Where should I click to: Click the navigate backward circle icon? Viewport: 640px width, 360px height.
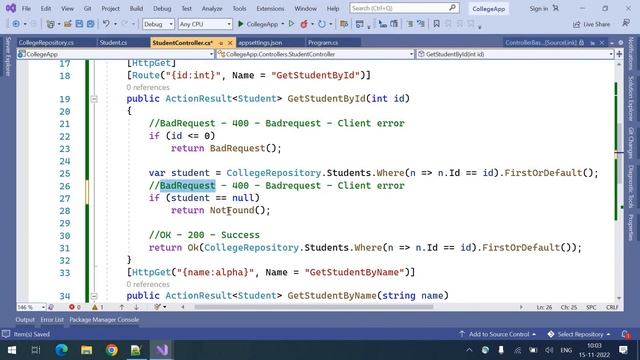tap(16, 24)
